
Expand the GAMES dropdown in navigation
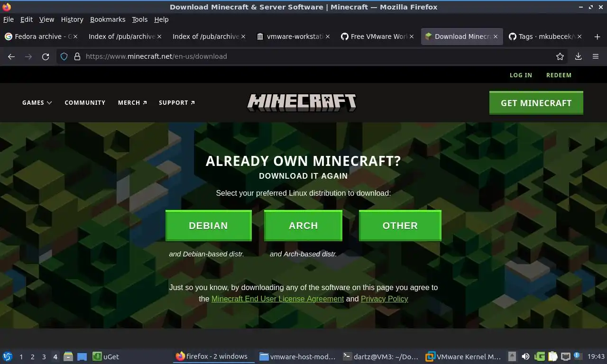pos(37,102)
